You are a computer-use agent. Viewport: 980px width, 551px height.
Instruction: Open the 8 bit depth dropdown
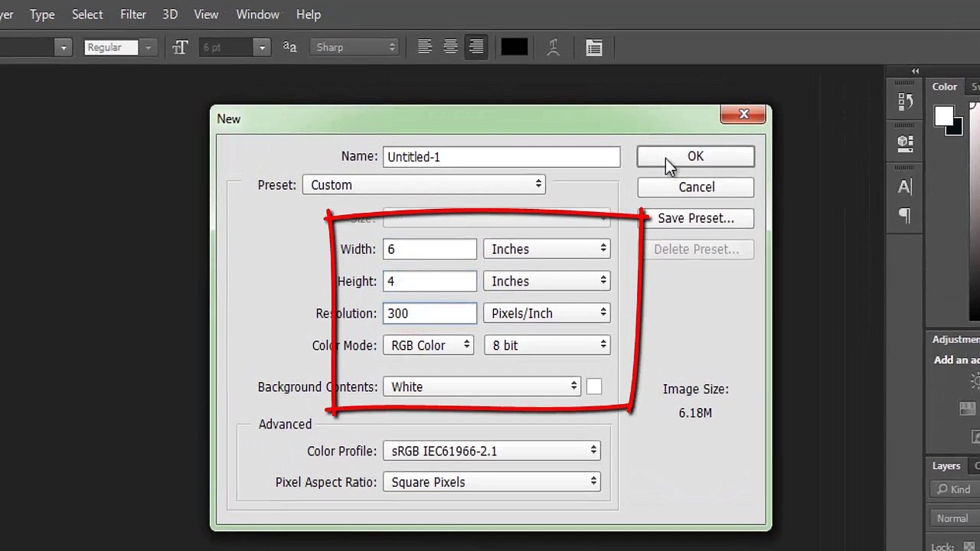coord(547,345)
